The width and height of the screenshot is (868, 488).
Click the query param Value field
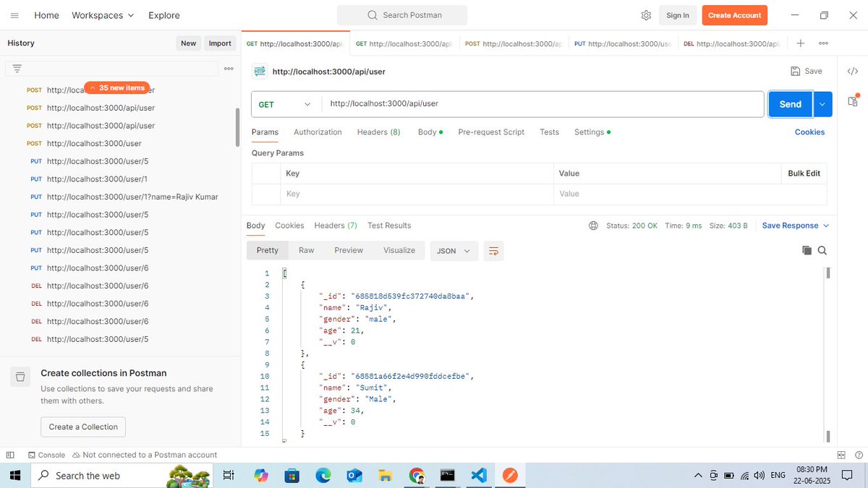click(x=689, y=194)
